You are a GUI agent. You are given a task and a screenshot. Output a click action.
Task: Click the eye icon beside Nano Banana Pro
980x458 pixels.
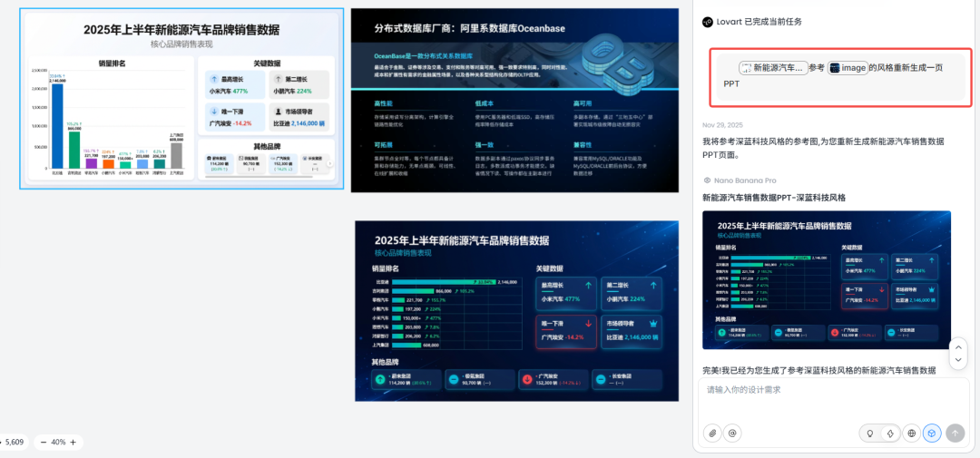(x=707, y=180)
